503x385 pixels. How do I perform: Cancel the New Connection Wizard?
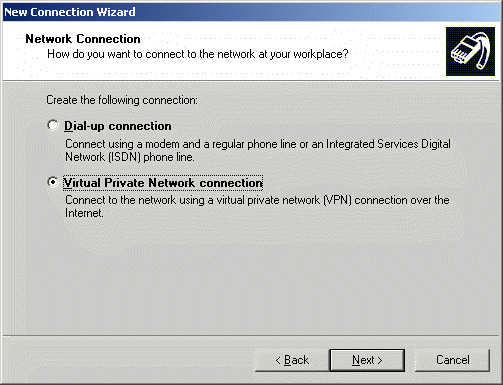coord(452,360)
